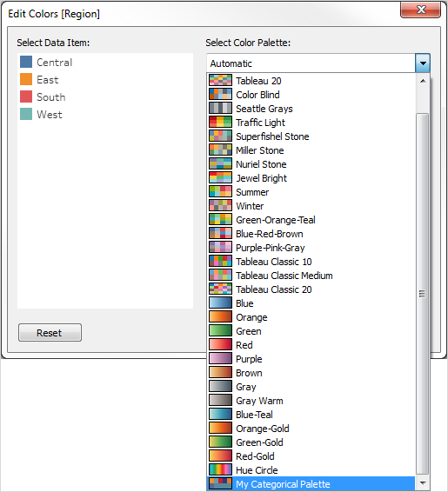Choose the Jewel Bright palette entry
This screenshot has width=448, height=492.
(x=311, y=178)
